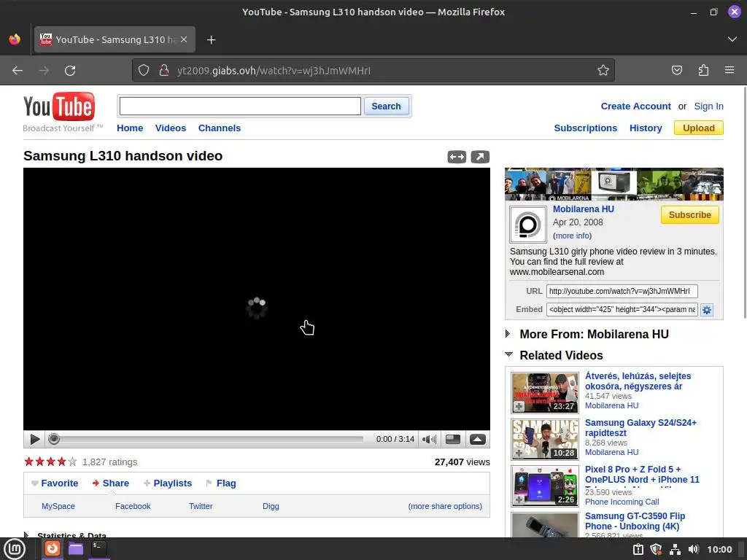Reload the page

[x=70, y=71]
